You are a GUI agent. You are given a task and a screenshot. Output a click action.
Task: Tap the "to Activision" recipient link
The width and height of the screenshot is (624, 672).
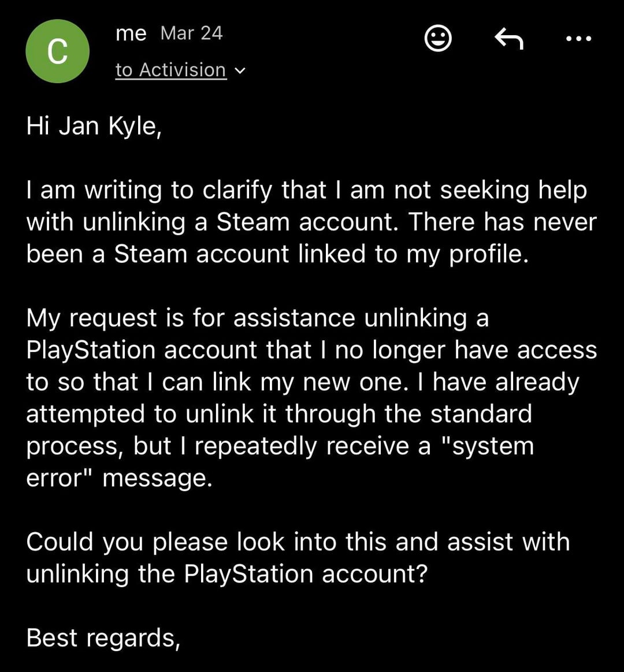pyautogui.click(x=170, y=70)
